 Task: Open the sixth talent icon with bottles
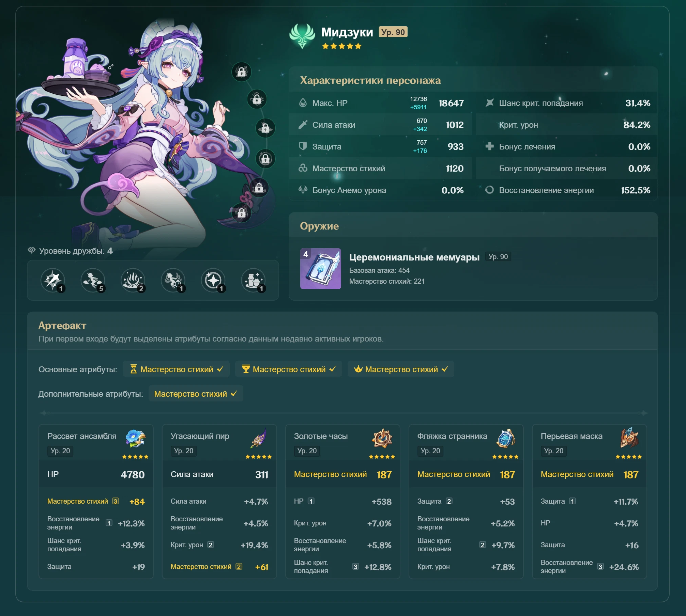(x=253, y=281)
